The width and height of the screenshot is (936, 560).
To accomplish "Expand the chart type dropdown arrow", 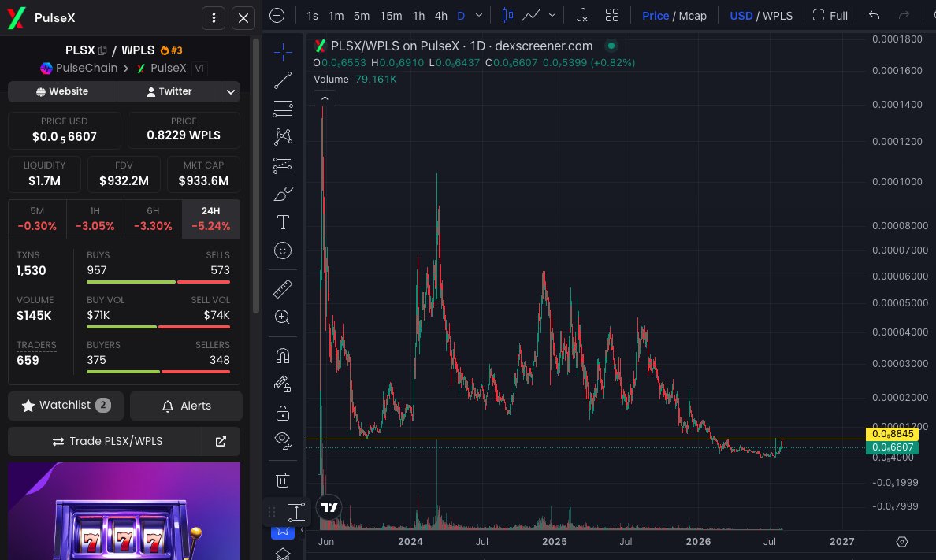I will [552, 16].
